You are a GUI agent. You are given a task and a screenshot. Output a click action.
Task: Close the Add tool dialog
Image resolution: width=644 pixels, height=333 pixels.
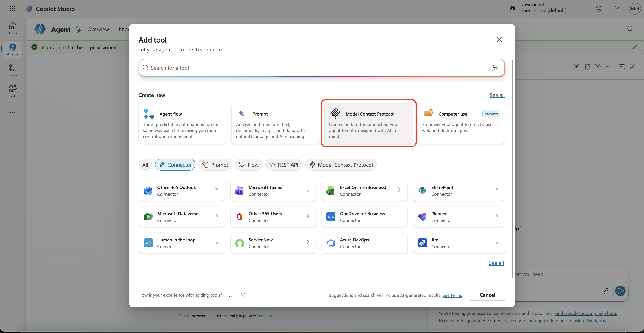(x=499, y=40)
